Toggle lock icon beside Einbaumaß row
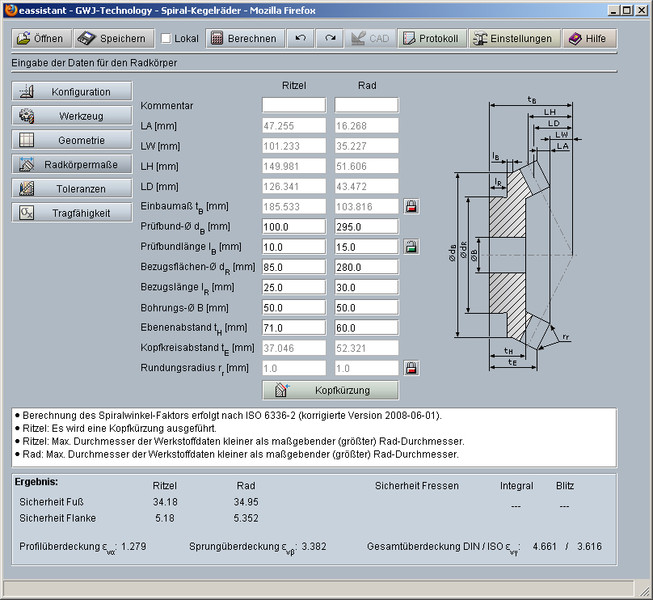 (x=410, y=206)
